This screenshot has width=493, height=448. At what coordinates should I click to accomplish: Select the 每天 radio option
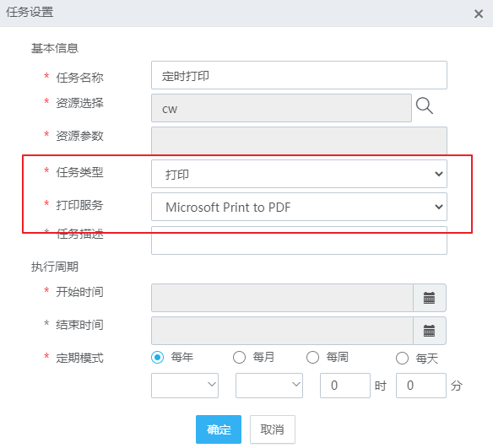pyautogui.click(x=402, y=359)
